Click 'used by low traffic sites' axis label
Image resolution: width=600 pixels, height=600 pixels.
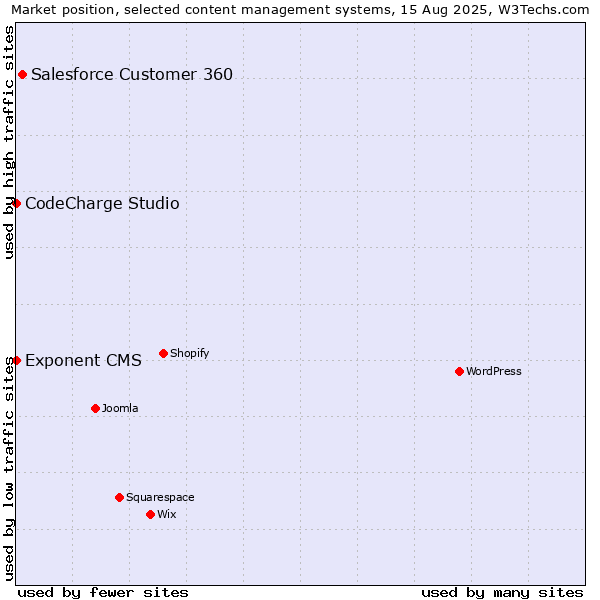pyautogui.click(x=9, y=469)
